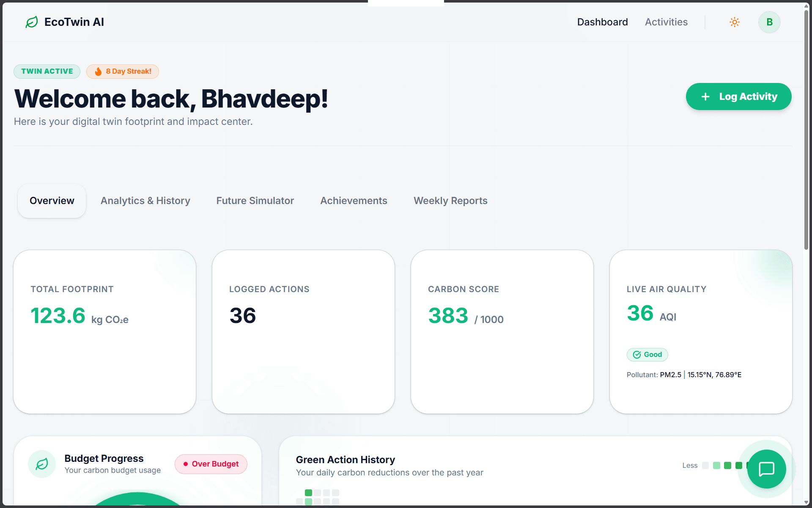Open the Carbon Score card
Viewport: 812px width, 508px height.
[502, 332]
